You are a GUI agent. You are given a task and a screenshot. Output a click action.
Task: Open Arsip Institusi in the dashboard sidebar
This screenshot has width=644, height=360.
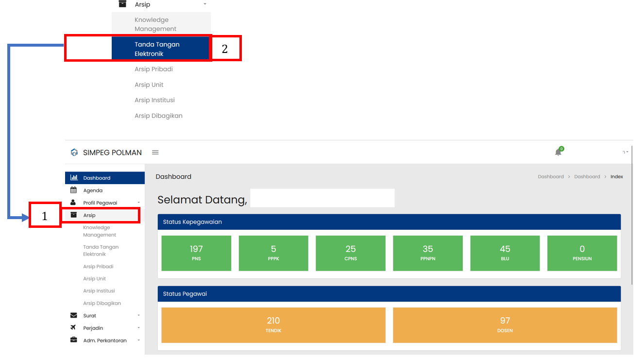[99, 291]
